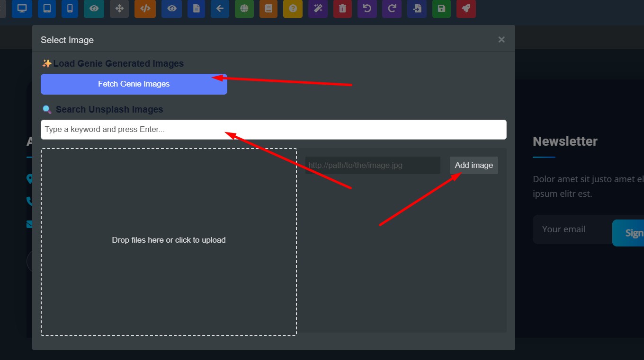Open the code editor icon

tap(145, 9)
